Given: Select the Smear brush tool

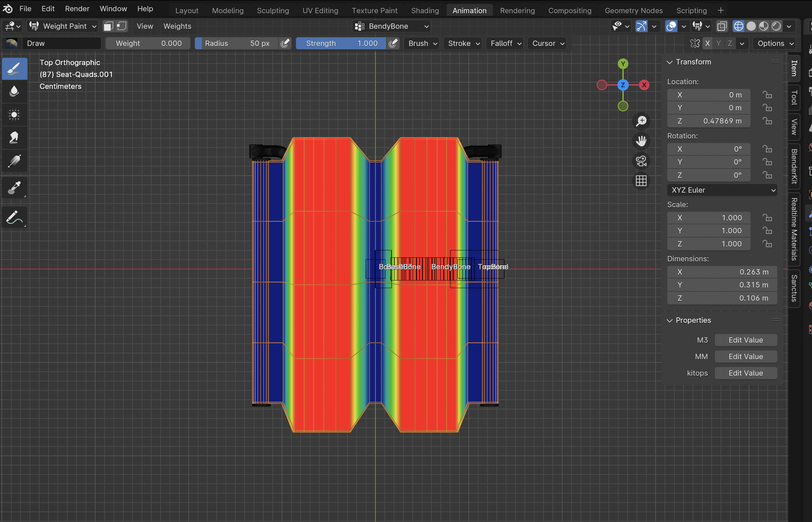Looking at the screenshot, I should coord(15,138).
